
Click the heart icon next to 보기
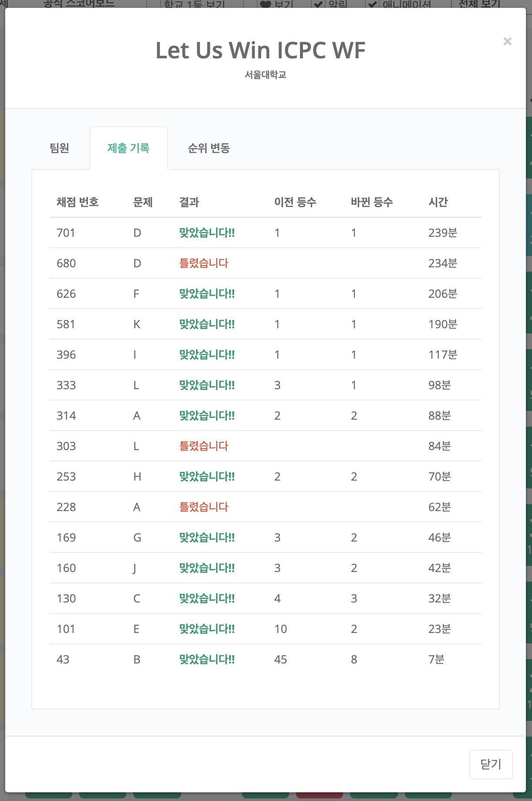265,4
